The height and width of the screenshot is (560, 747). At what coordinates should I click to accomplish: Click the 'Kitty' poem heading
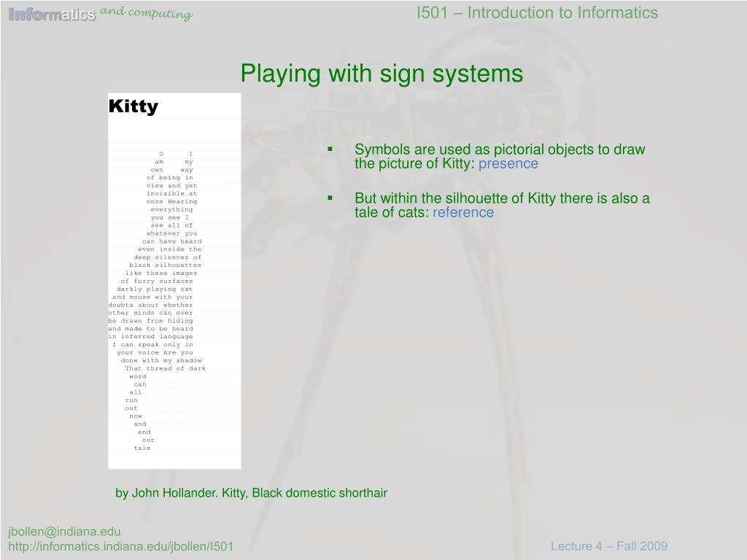[133, 106]
